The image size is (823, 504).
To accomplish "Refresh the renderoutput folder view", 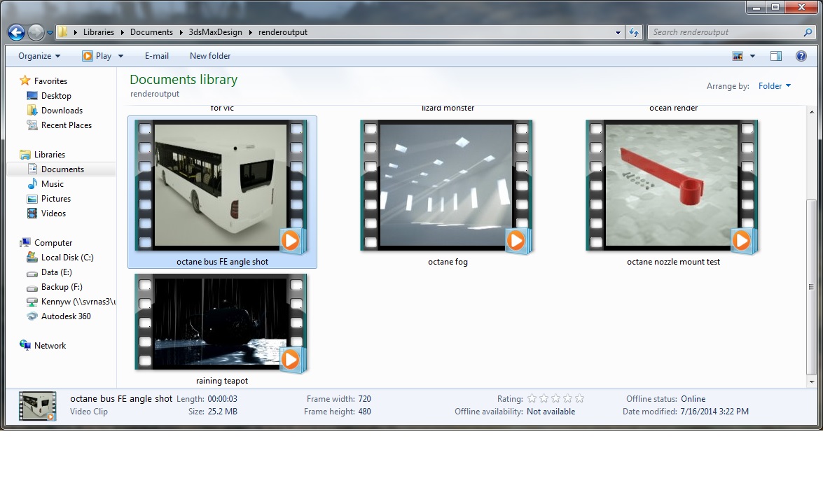I will 634,32.
